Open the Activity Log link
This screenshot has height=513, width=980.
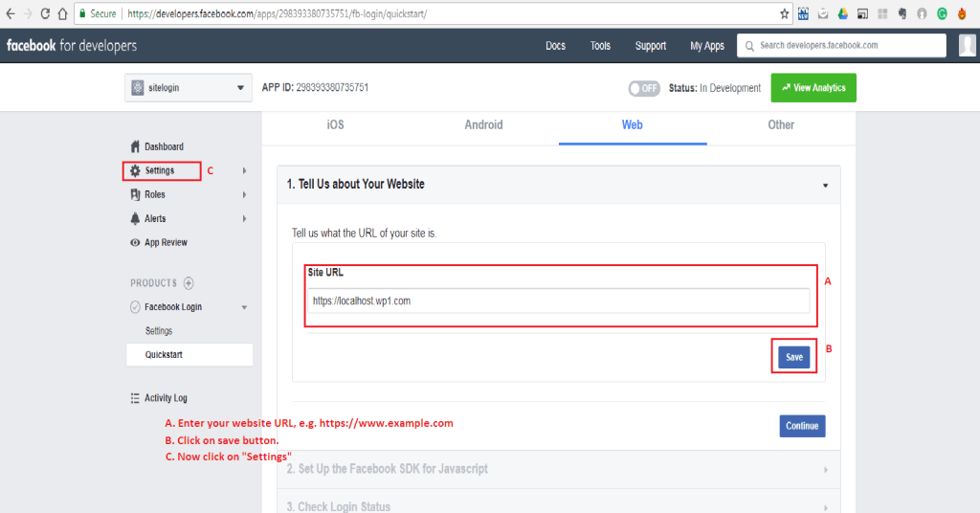(166, 398)
